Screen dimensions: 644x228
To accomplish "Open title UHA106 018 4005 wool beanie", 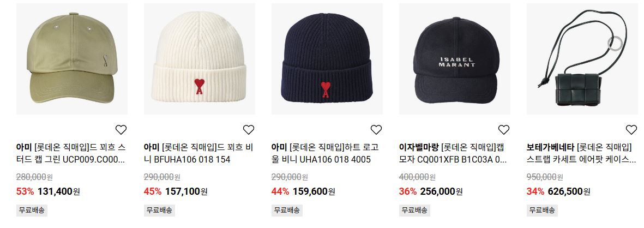I will click(326, 153).
